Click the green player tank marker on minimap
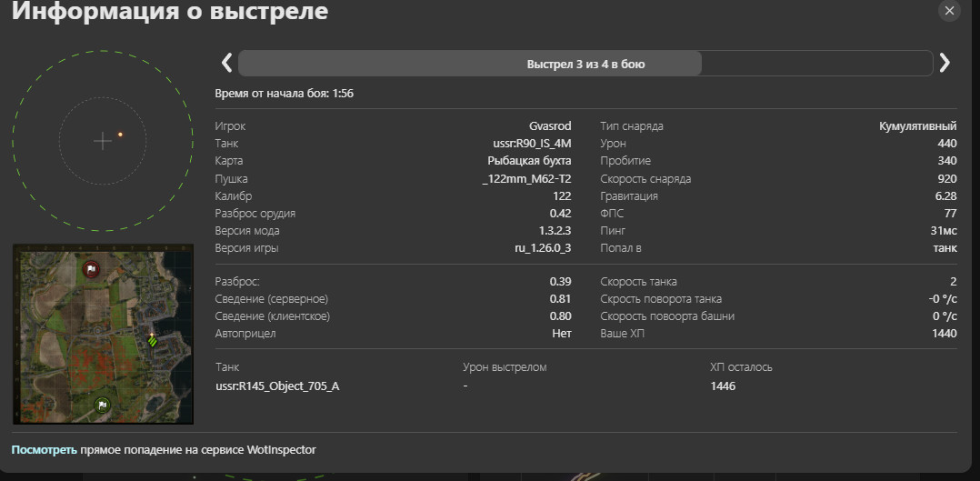Viewport: 980px width, 481px height. (x=151, y=340)
